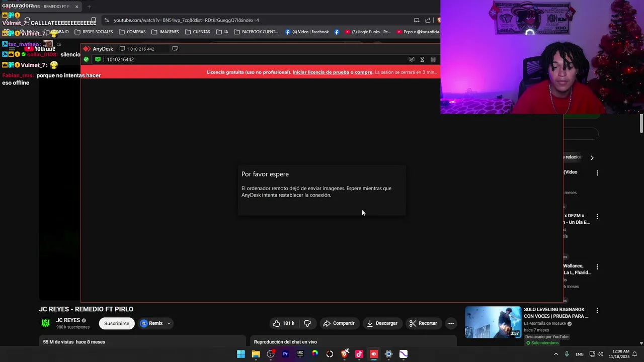Open the site information icon in address bar
Screen dimensions: 644x362
click(106, 20)
